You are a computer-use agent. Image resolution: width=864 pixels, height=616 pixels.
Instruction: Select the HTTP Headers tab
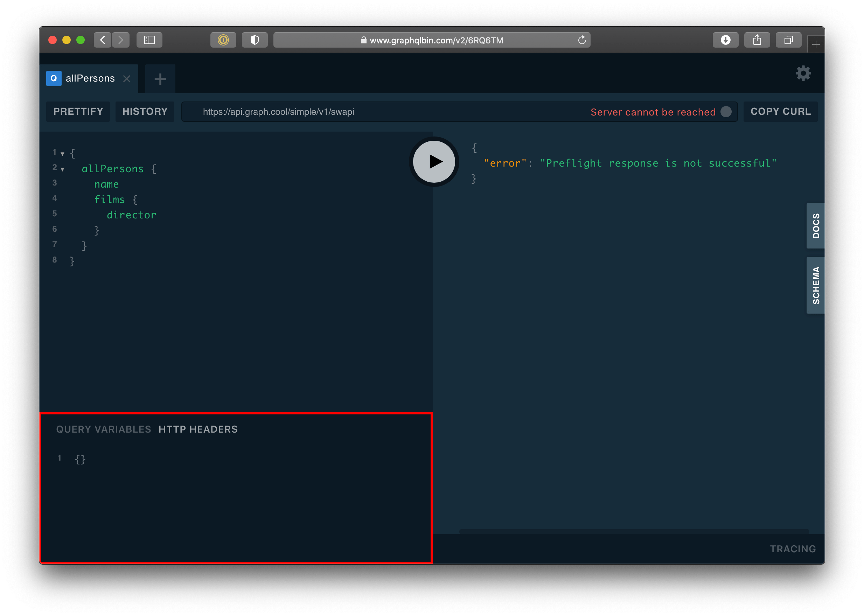click(x=198, y=429)
